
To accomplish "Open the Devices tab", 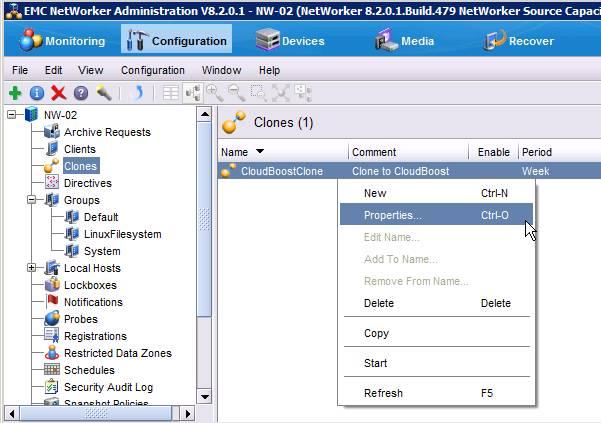I will (x=290, y=41).
